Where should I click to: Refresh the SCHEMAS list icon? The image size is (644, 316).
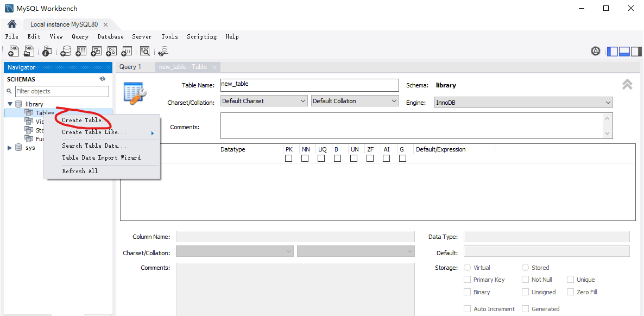(103, 79)
